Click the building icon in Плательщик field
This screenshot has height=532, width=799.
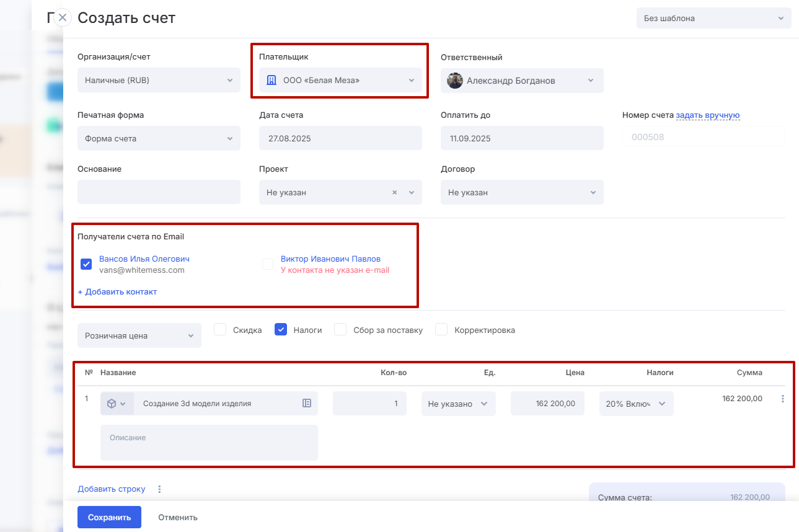[x=271, y=80]
